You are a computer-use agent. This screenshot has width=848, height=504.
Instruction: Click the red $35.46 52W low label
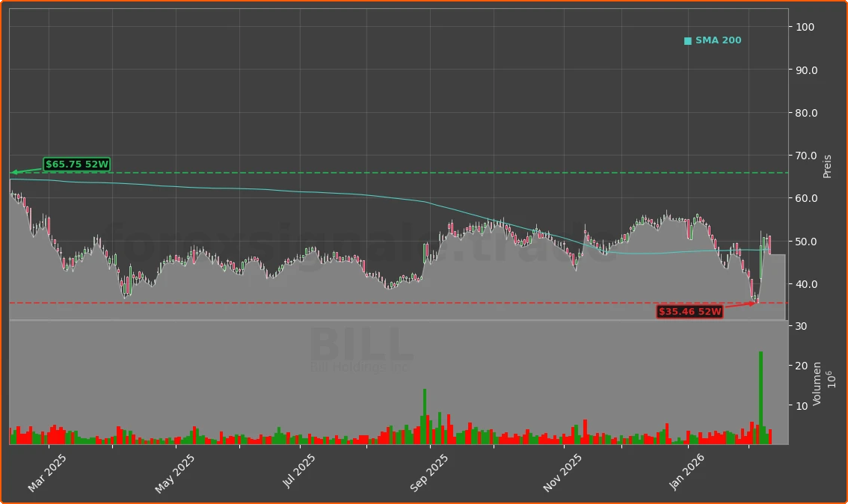click(x=689, y=312)
